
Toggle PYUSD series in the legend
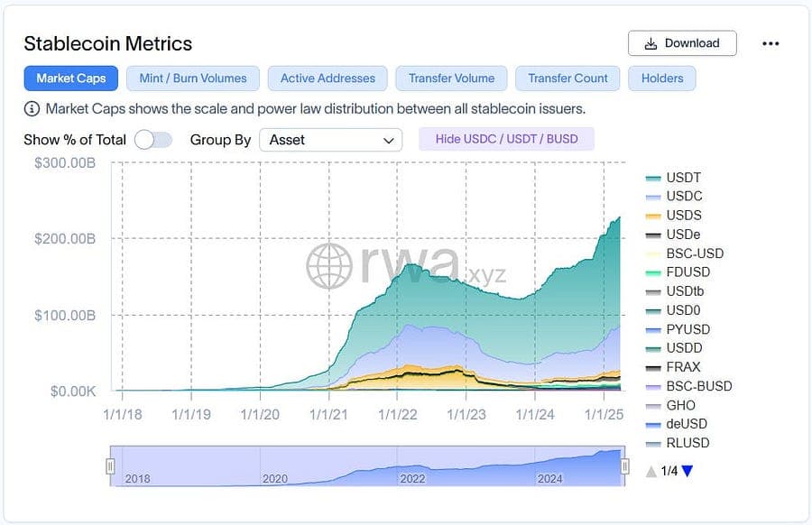click(x=678, y=329)
